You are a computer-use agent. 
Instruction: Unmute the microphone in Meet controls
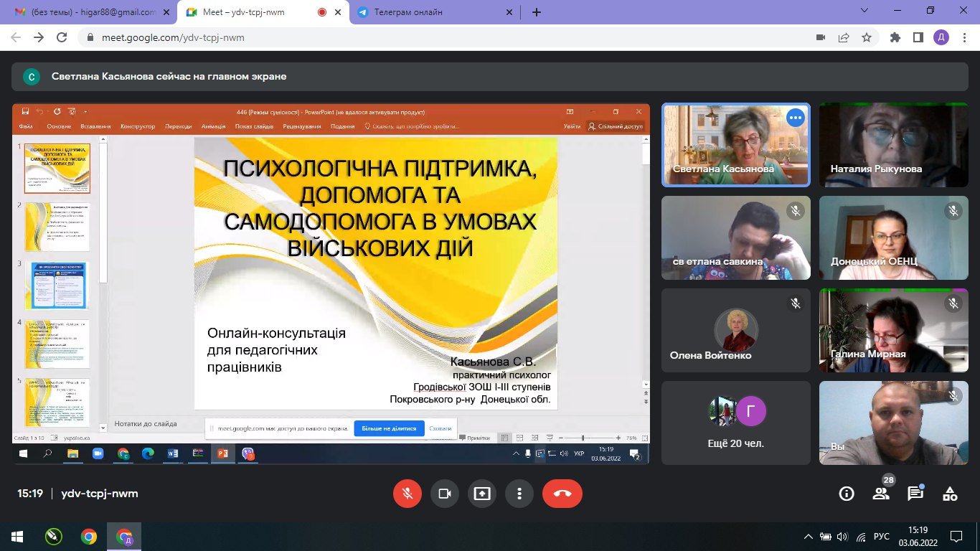point(407,494)
